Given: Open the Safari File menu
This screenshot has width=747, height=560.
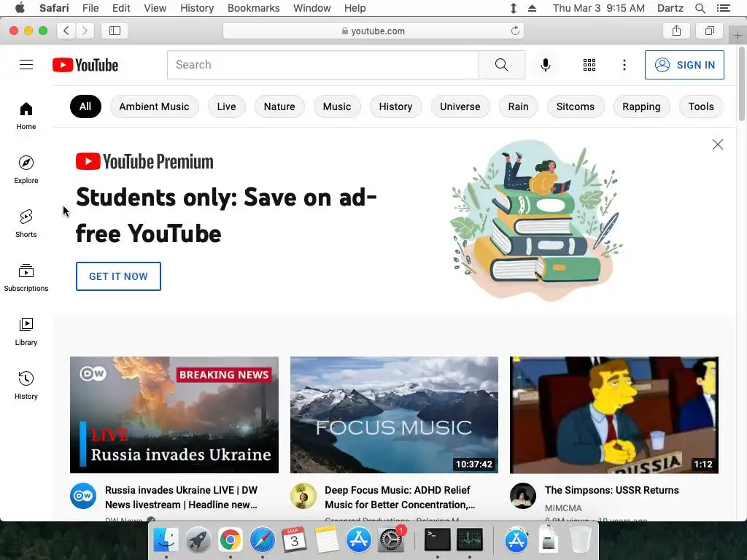Looking at the screenshot, I should (90, 8).
